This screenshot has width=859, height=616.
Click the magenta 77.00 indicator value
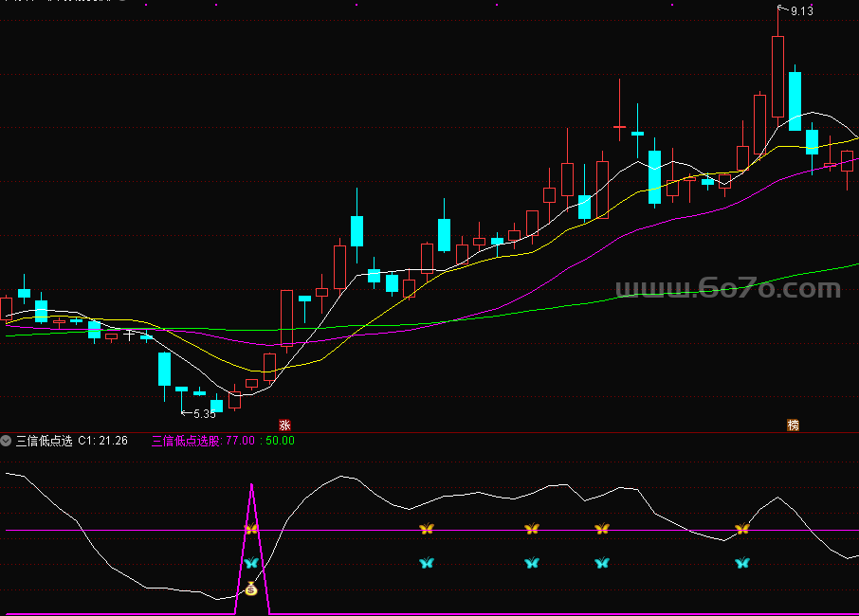tap(240, 441)
